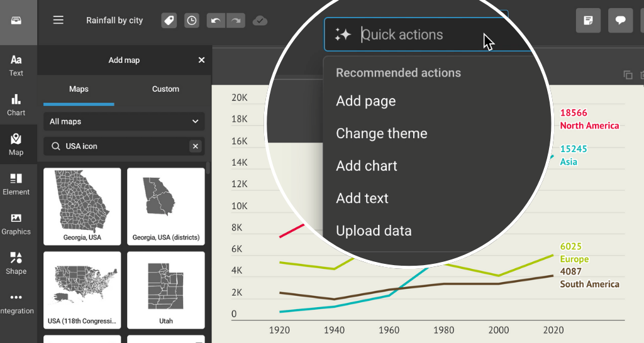Select Change theme in recommended actions
The image size is (644, 343).
coord(381,133)
